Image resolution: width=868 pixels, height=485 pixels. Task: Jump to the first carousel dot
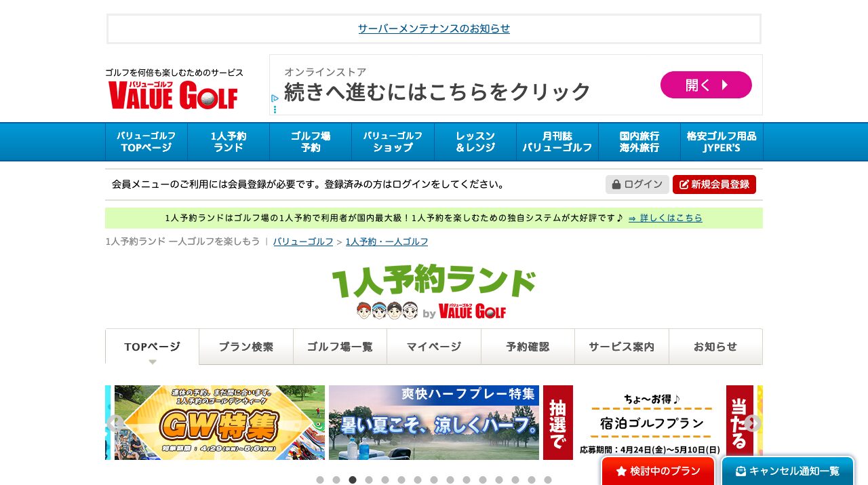320,480
